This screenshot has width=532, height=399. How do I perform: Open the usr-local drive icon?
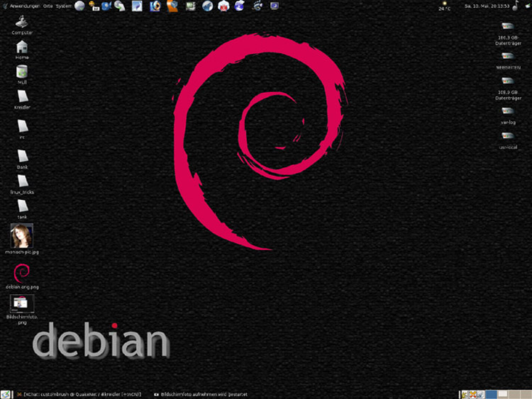(x=508, y=136)
